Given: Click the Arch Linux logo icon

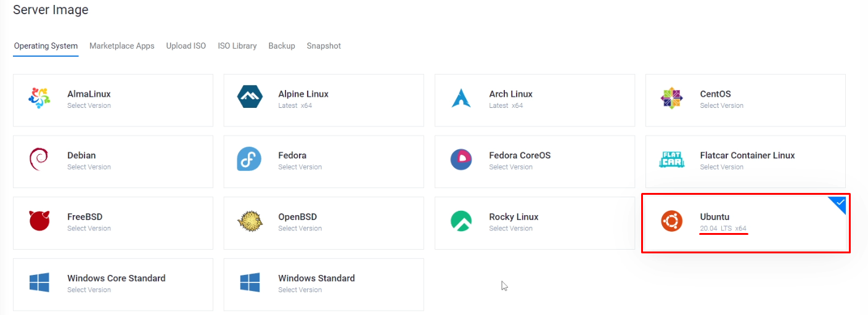Looking at the screenshot, I should tap(461, 99).
